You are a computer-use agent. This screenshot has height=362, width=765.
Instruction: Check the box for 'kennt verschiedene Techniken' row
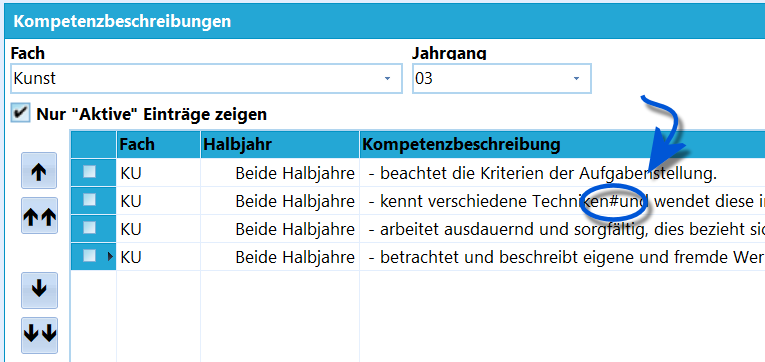pos(89,200)
